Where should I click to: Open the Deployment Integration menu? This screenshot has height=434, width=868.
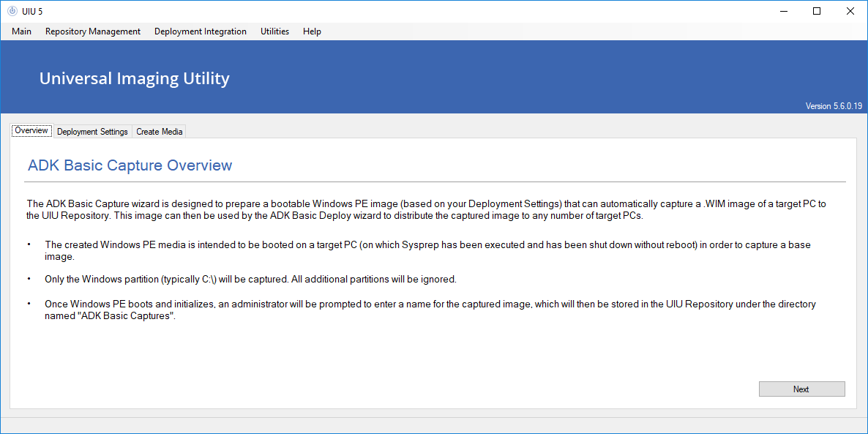pos(201,31)
